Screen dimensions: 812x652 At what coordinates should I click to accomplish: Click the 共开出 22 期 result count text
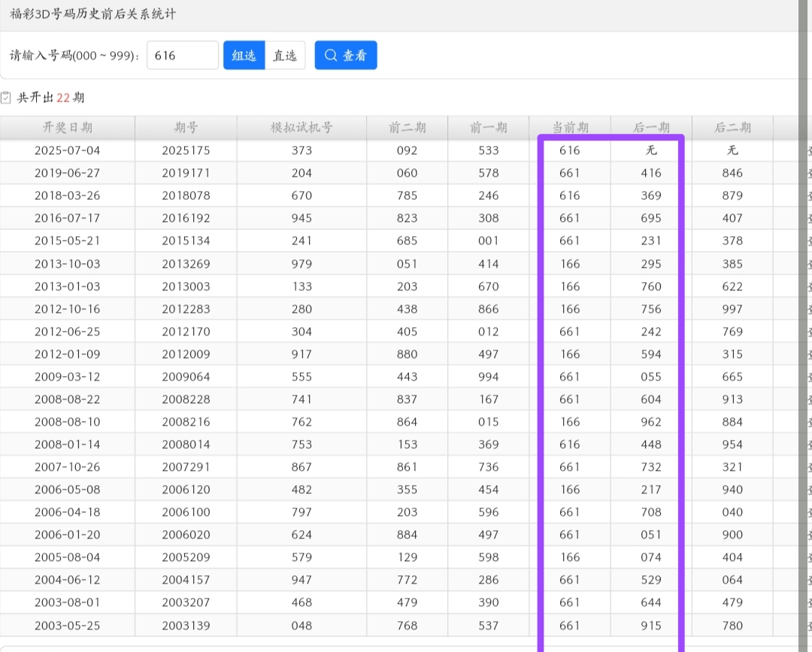pyautogui.click(x=51, y=98)
